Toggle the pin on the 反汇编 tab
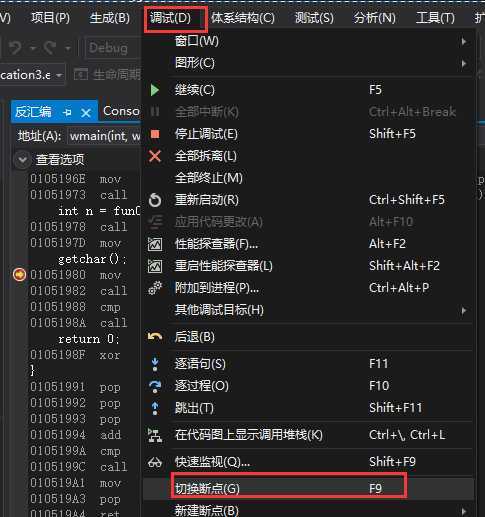 coord(67,112)
